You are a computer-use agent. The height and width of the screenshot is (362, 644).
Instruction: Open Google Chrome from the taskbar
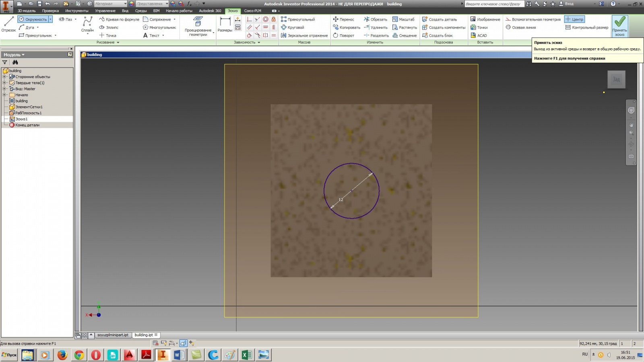click(79, 355)
